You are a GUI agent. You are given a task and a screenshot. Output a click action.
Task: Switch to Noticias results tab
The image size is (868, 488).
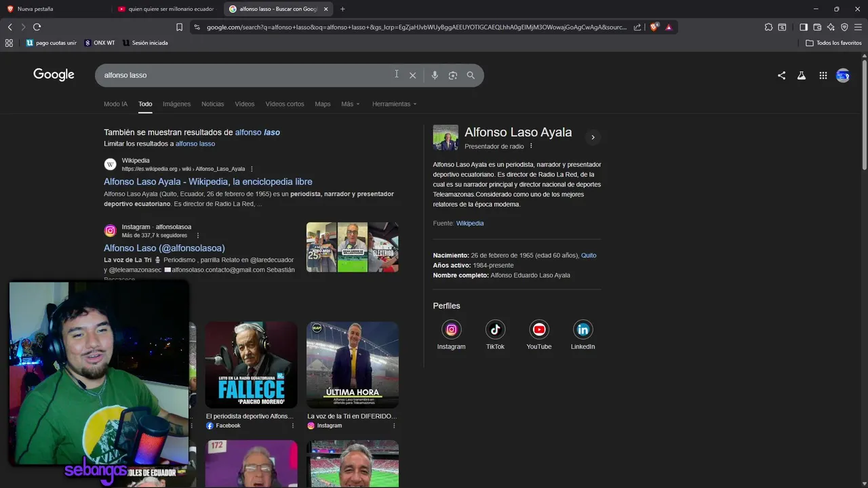[x=212, y=104]
